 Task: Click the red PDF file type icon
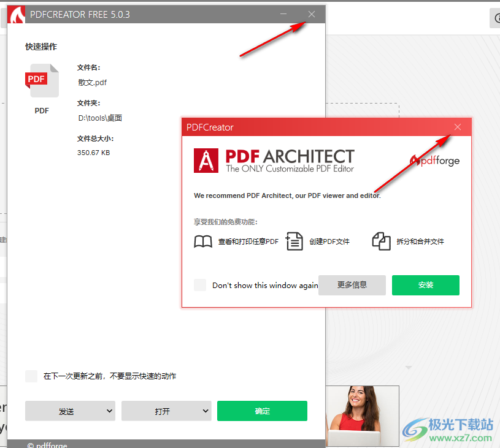[42, 81]
